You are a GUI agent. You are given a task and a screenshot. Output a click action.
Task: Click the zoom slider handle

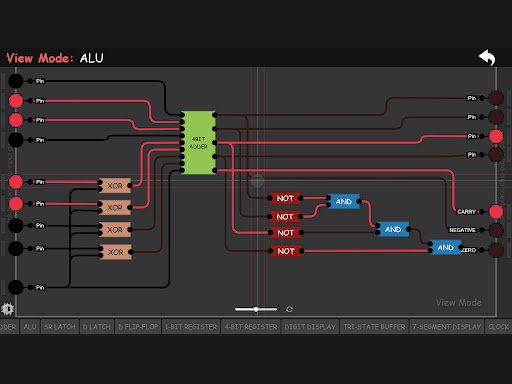pos(256,309)
